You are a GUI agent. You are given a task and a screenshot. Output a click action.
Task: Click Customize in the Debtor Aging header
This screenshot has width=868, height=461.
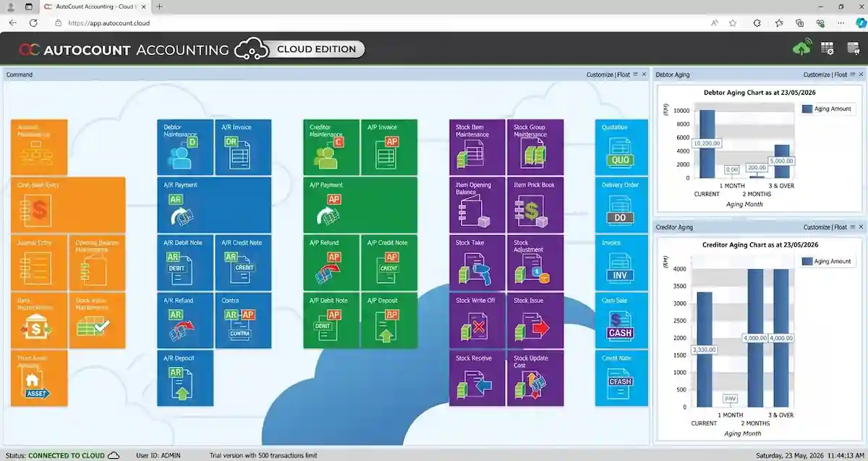point(817,75)
